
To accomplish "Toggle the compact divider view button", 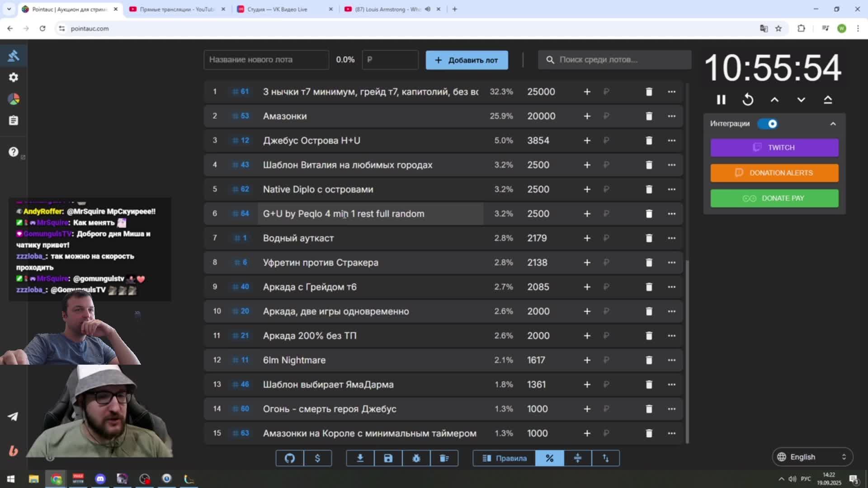I will (577, 458).
